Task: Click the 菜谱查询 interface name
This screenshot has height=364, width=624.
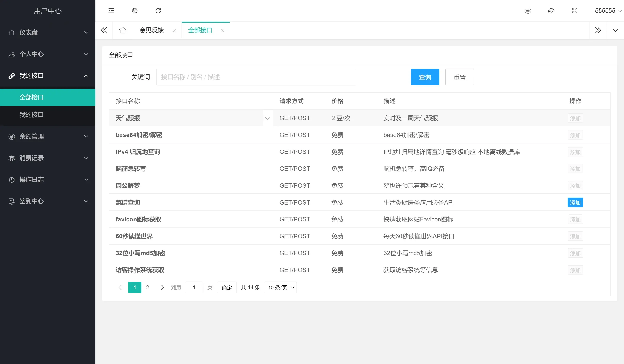Action: [x=128, y=203]
